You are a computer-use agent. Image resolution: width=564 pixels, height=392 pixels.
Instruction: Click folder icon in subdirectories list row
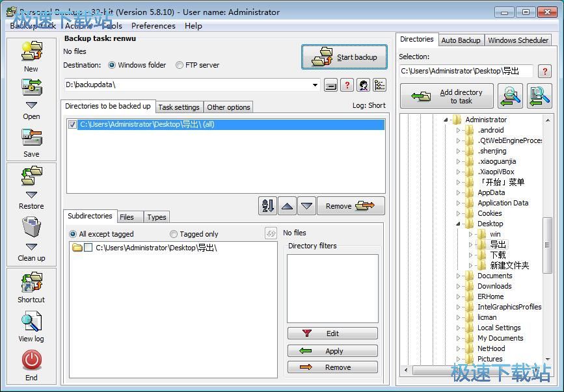(x=77, y=248)
